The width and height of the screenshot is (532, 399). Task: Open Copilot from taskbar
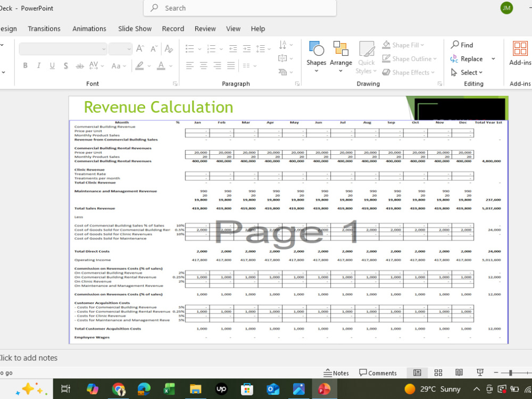(92, 389)
